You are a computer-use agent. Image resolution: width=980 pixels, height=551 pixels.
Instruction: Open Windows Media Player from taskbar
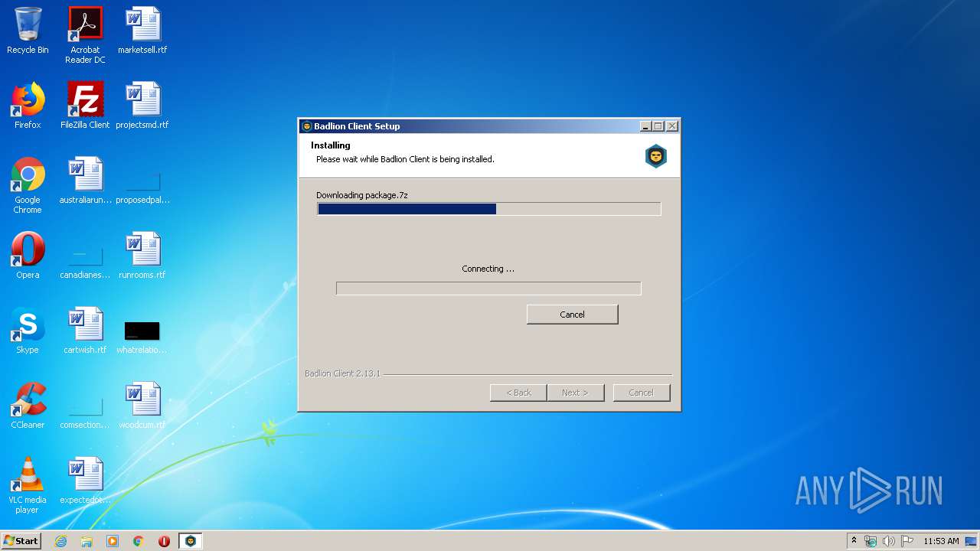click(113, 541)
